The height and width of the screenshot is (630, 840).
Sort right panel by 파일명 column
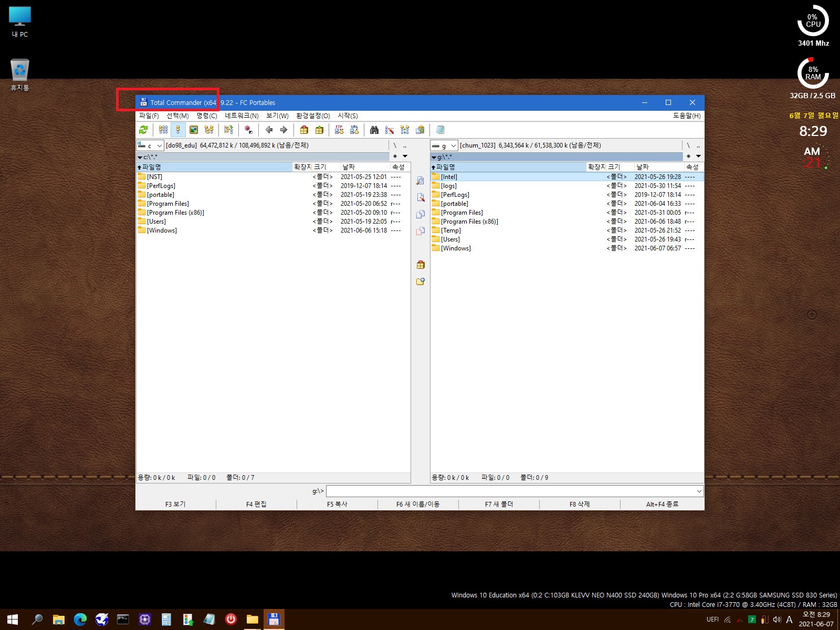508,167
